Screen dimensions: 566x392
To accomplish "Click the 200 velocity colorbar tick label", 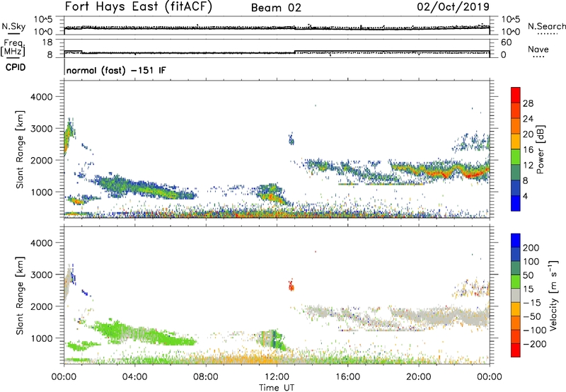I will (531, 248).
